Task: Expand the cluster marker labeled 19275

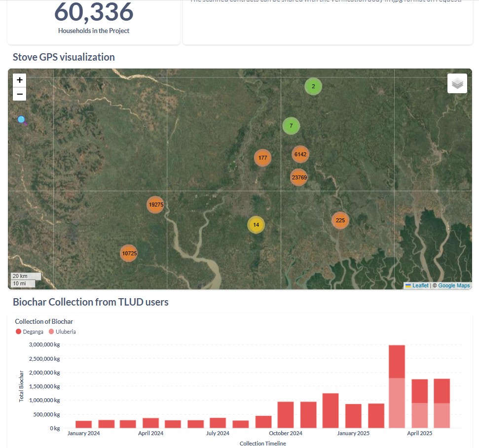Action: coord(155,205)
